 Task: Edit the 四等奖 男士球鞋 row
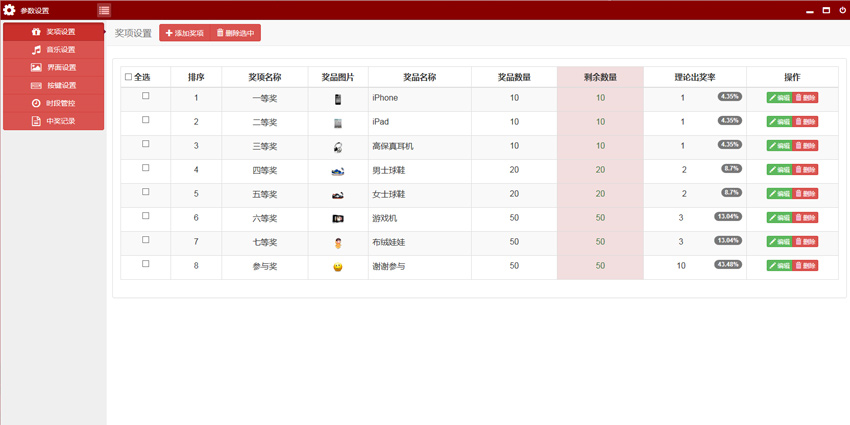click(780, 170)
